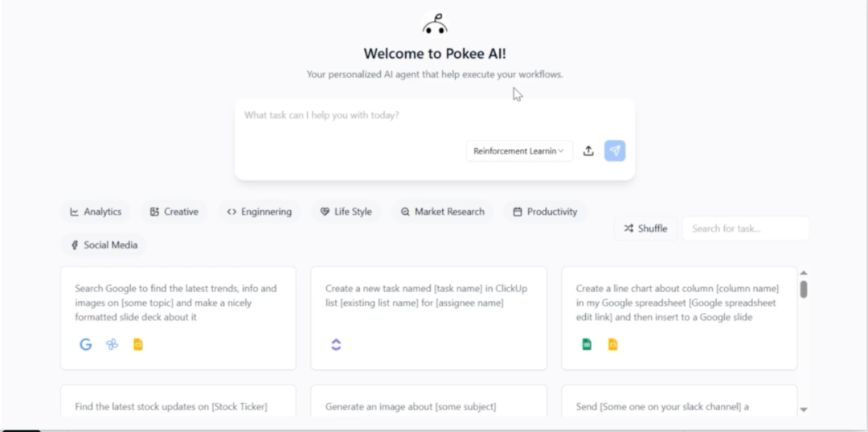Click the Google Slides icon on chart card
The image size is (868, 432).
click(x=612, y=344)
